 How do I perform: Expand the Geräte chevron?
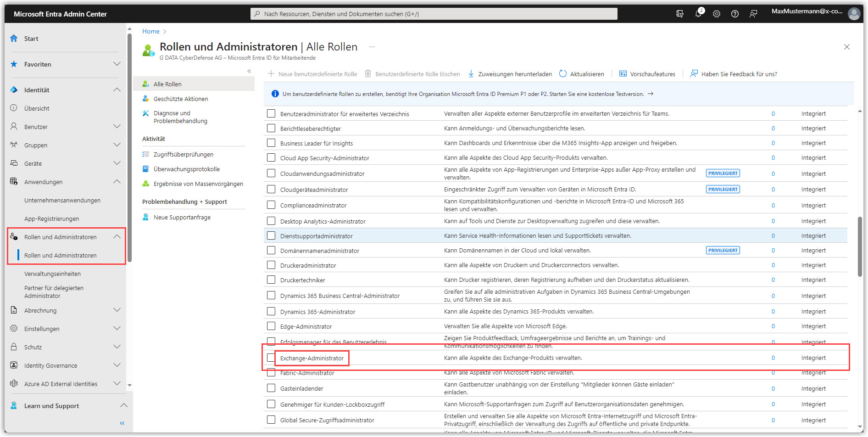117,163
